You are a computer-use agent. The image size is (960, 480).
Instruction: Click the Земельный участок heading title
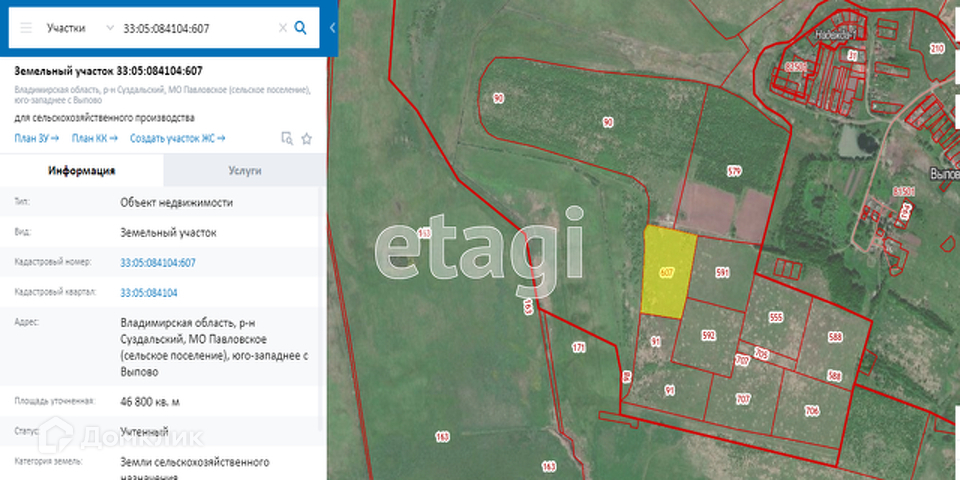[x=108, y=71]
